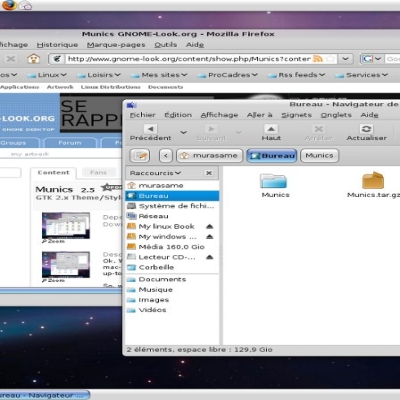
Task: Select the murasame path button
Action: 209,156
